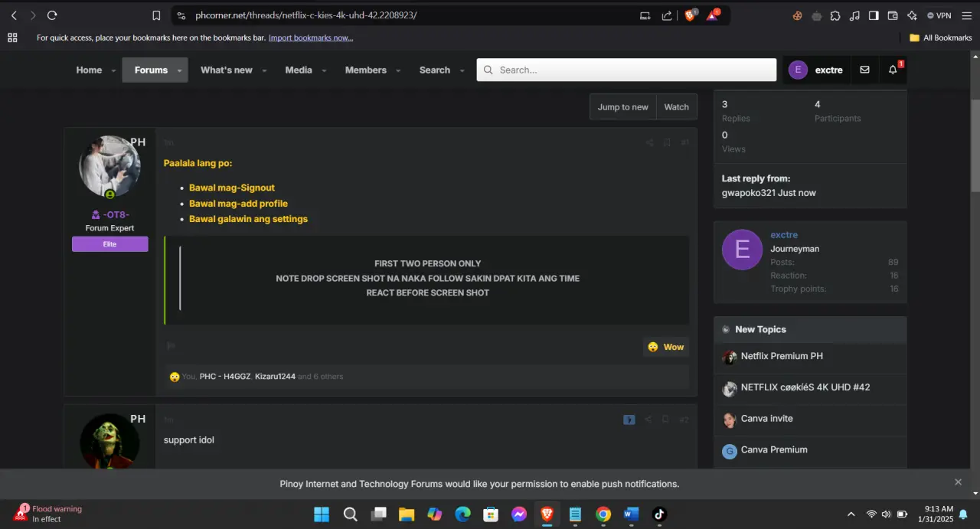Open the media control music note icon
The height and width of the screenshot is (529, 980).
[x=854, y=15]
